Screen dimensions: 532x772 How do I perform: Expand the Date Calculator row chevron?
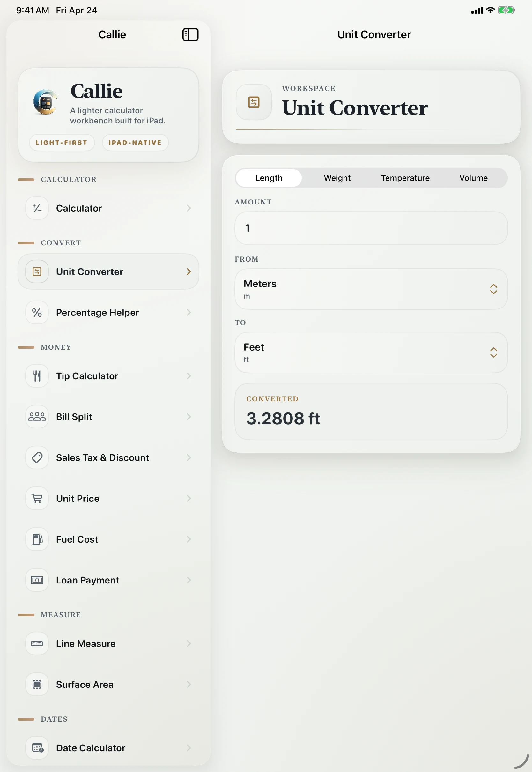[x=189, y=748]
